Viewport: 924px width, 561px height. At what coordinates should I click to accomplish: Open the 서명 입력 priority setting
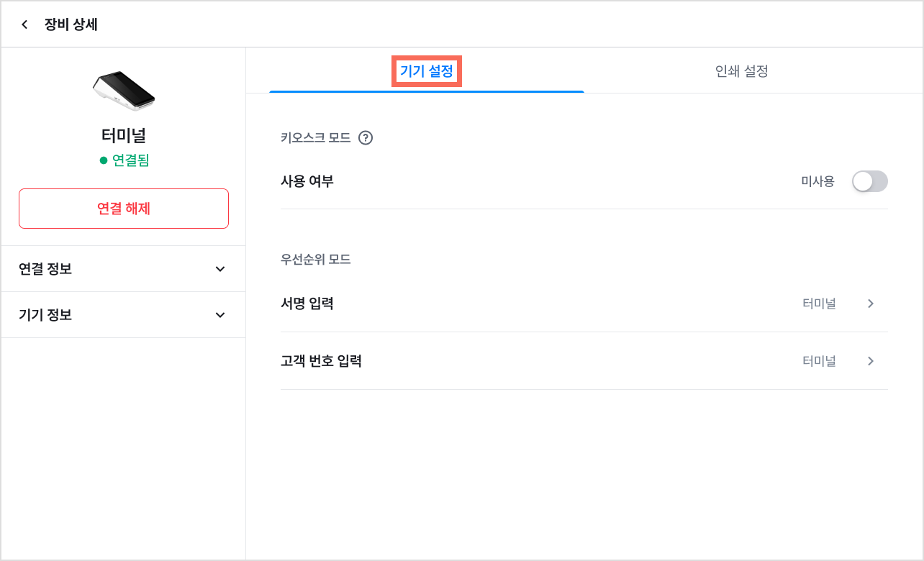click(x=584, y=304)
